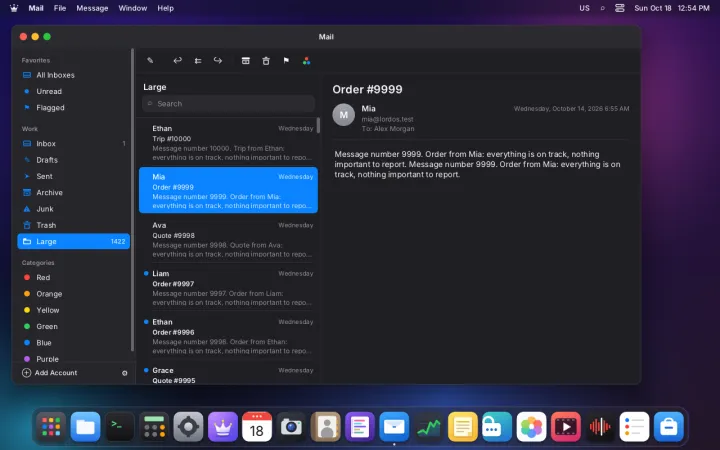The height and width of the screenshot is (450, 720).
Task: Open the File menu
Action: tap(60, 8)
